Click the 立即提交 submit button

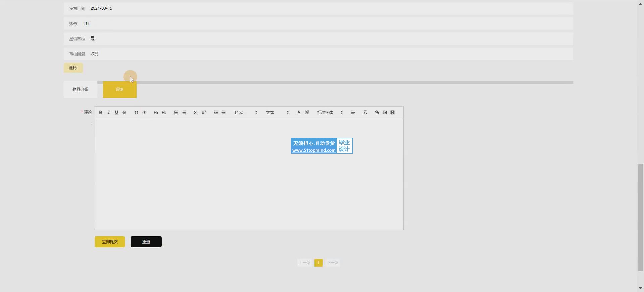pos(110,242)
